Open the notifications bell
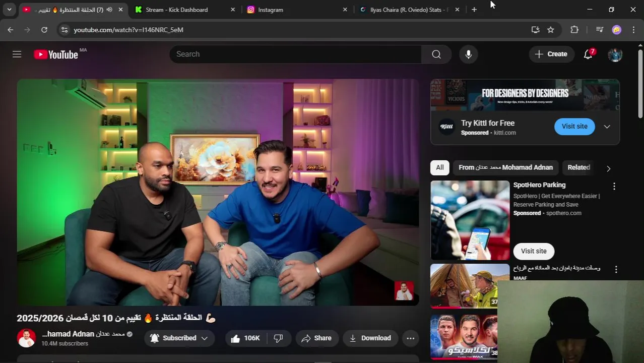Screen dimensions: 644x363 point(588,54)
